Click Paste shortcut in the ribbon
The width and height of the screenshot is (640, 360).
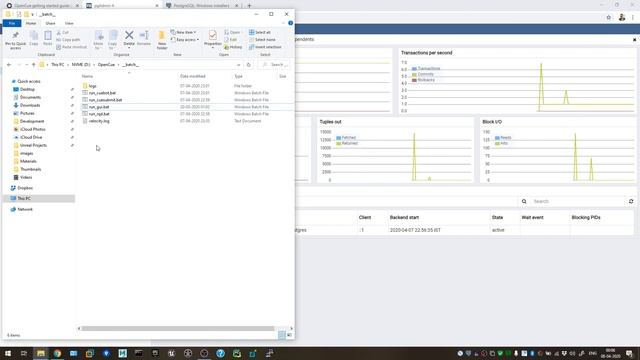[x=71, y=47]
